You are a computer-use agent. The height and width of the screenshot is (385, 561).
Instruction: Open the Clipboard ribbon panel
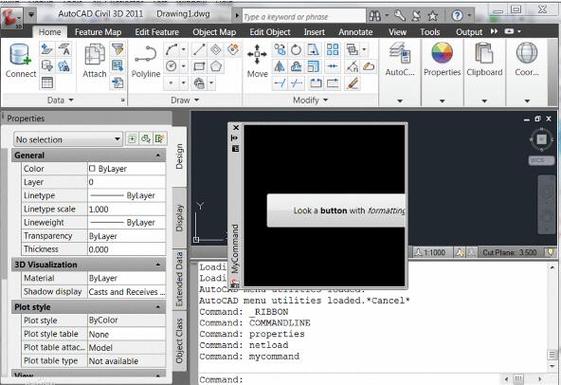(x=484, y=59)
